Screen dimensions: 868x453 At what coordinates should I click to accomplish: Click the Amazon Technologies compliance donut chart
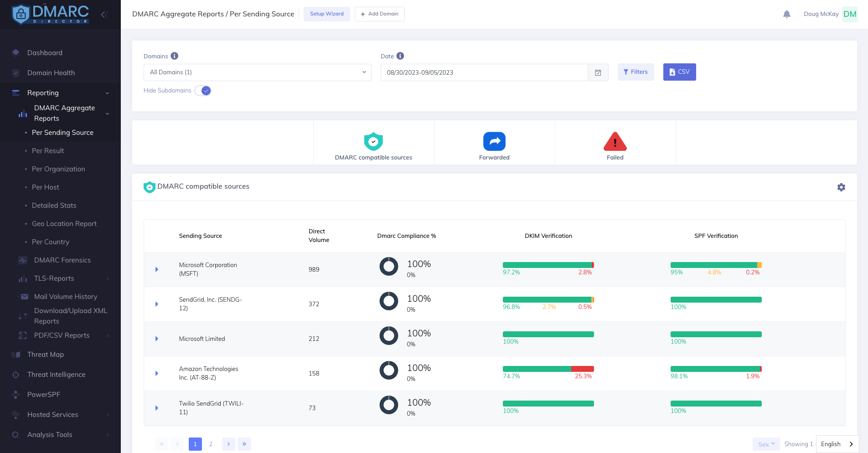(x=389, y=370)
